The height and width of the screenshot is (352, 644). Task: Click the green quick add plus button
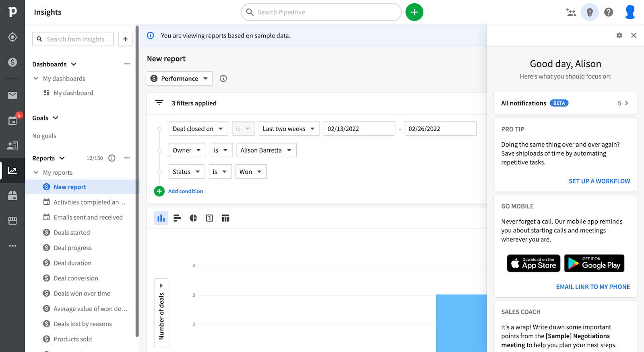click(x=414, y=12)
